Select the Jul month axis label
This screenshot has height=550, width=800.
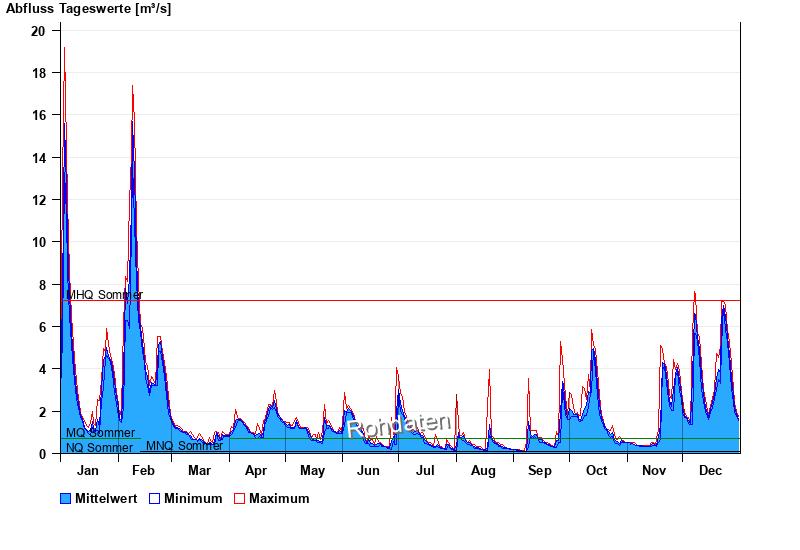click(x=425, y=471)
